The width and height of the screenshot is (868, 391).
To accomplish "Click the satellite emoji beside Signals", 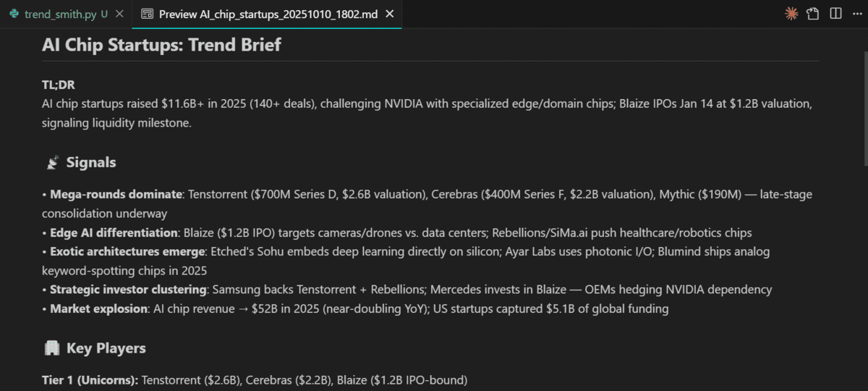I will (51, 163).
